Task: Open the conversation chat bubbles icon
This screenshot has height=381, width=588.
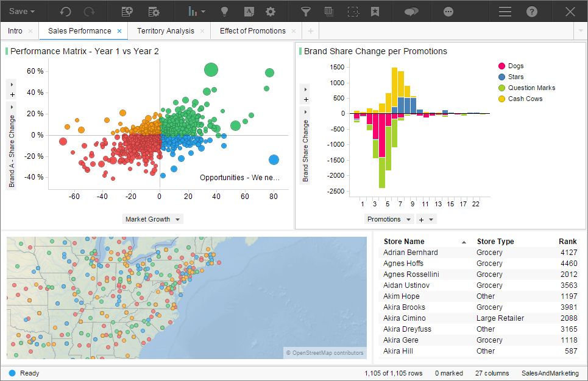Action: [412, 12]
